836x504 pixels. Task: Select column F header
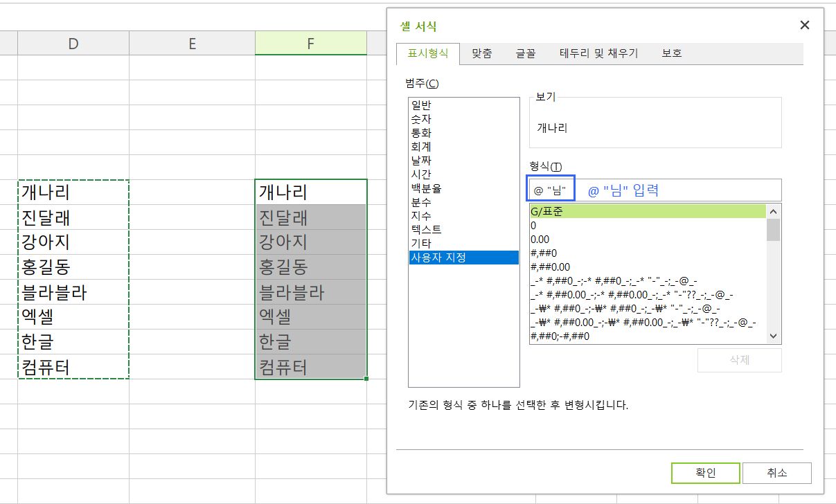pyautogui.click(x=311, y=44)
